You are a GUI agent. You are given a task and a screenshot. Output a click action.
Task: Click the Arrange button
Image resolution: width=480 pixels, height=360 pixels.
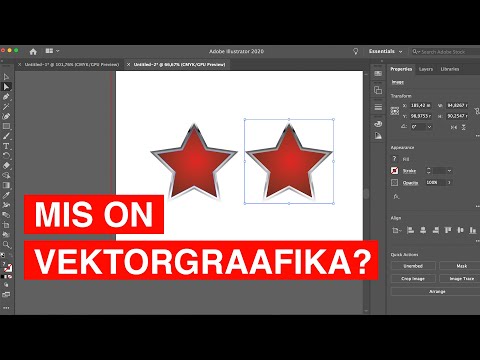point(437,292)
